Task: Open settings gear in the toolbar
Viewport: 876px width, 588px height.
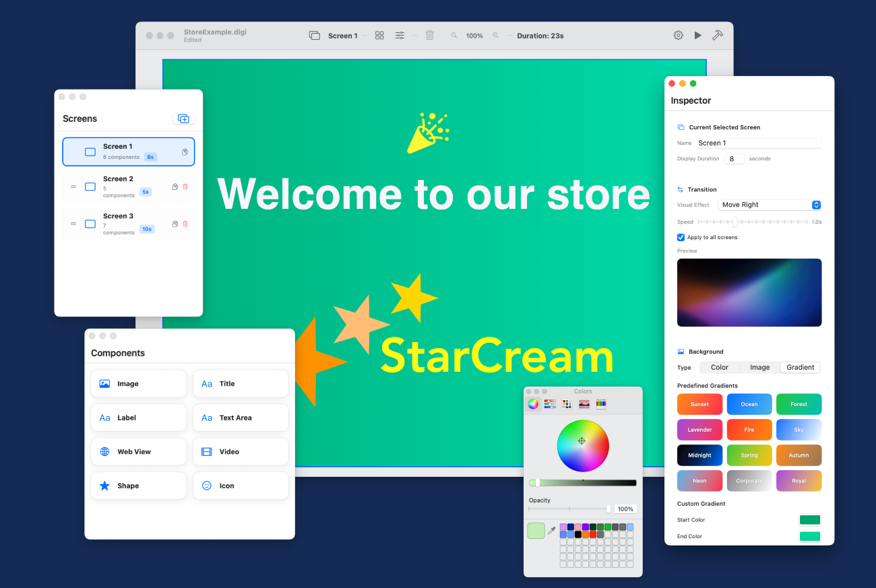Action: [x=678, y=36]
